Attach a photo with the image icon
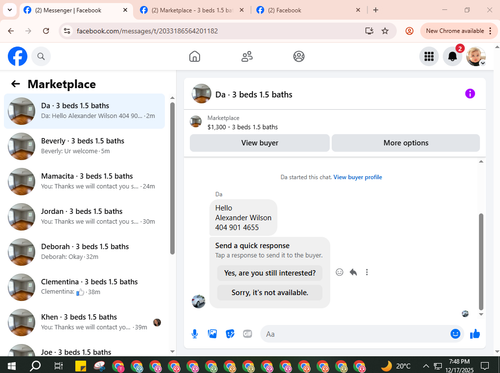The image size is (500, 373). [x=212, y=334]
